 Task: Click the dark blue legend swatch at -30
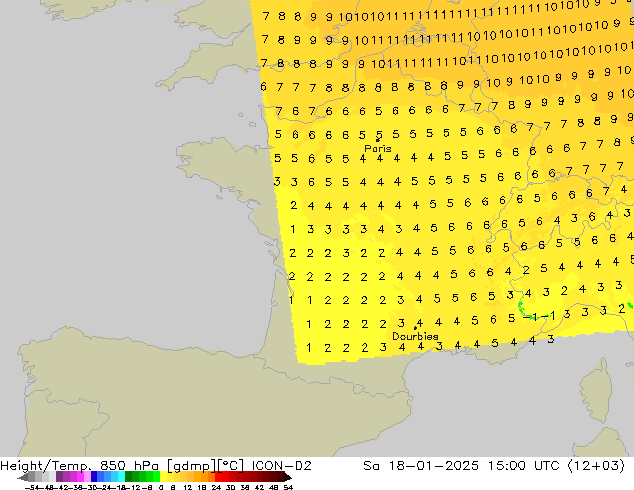coord(94,477)
